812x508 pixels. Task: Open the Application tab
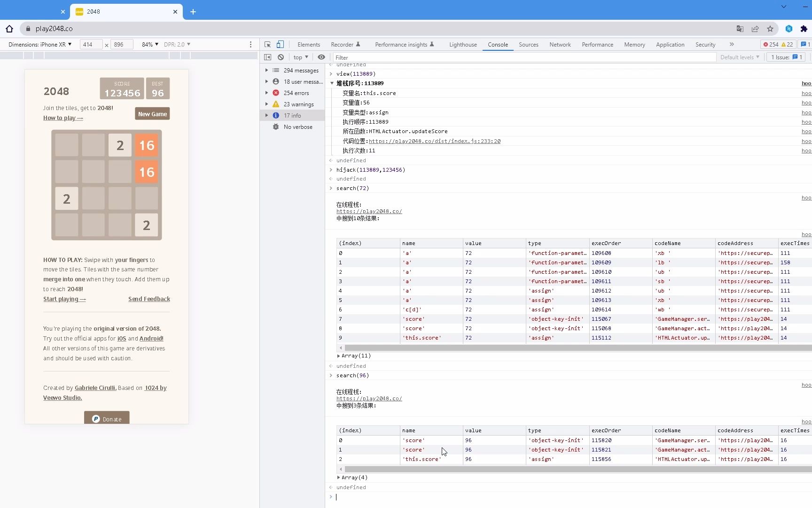[670, 44]
